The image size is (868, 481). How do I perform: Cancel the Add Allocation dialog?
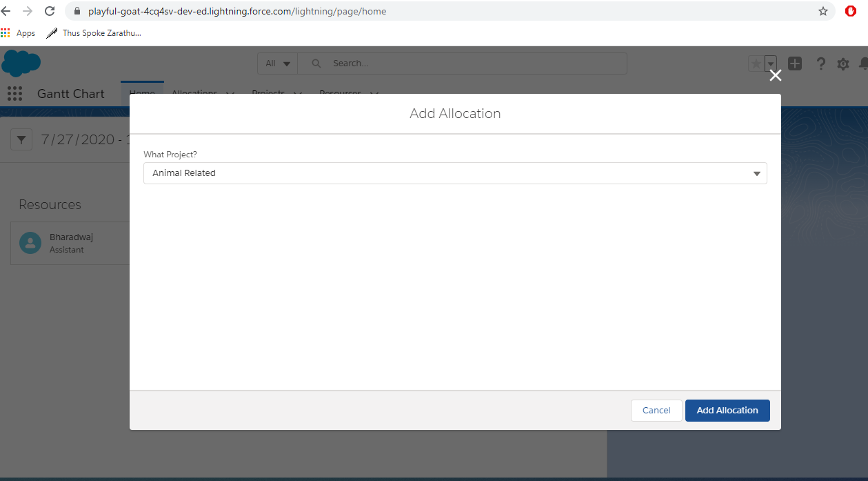click(x=656, y=410)
